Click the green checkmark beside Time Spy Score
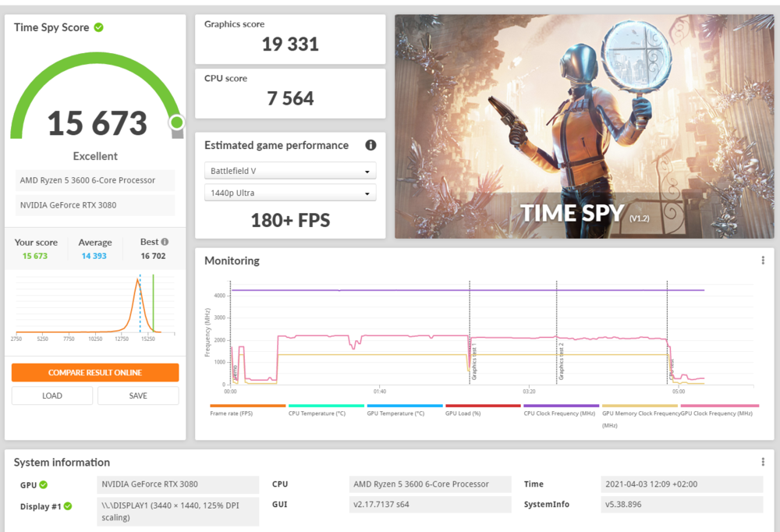Image resolution: width=780 pixels, height=532 pixels. coord(99,27)
